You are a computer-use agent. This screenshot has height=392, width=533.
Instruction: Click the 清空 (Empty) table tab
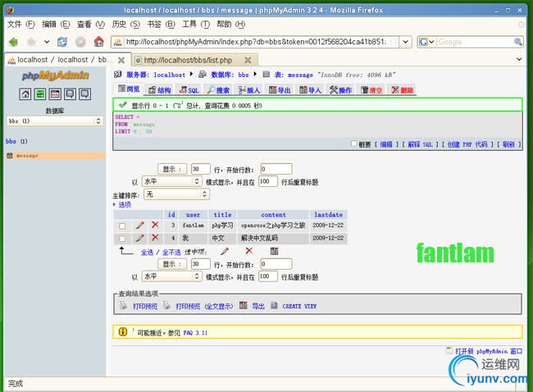pos(371,89)
